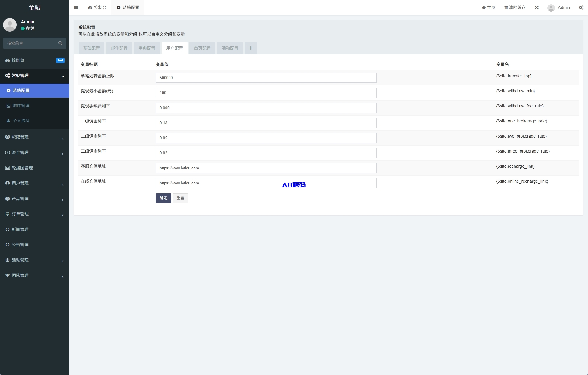Click the 提现手续费利率 input field
Screen dimensions: 588x375
click(266, 108)
